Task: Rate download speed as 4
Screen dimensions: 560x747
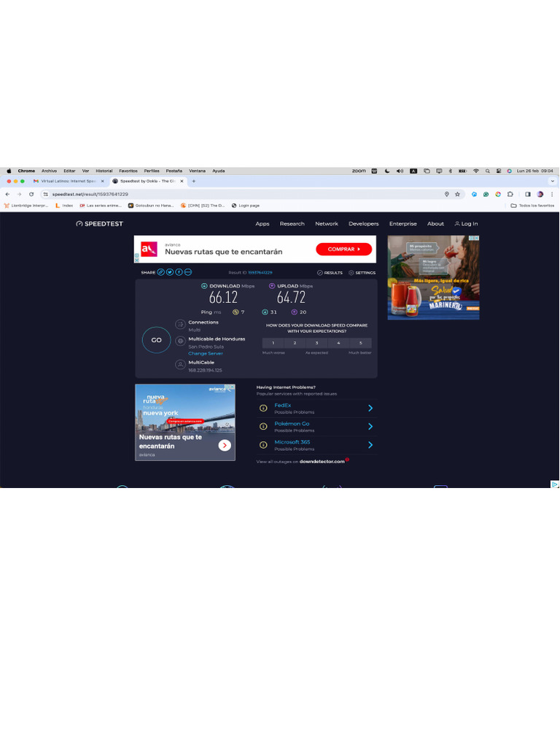Action: point(338,343)
